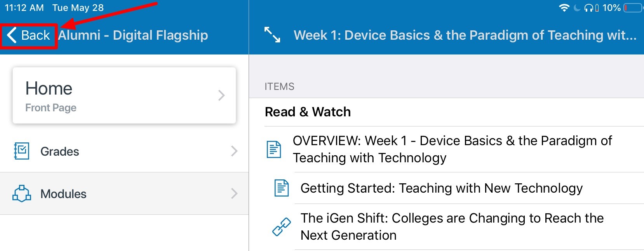This screenshot has height=251, width=644.
Task: Tap the page icon next to Getting Started
Action: 281,188
